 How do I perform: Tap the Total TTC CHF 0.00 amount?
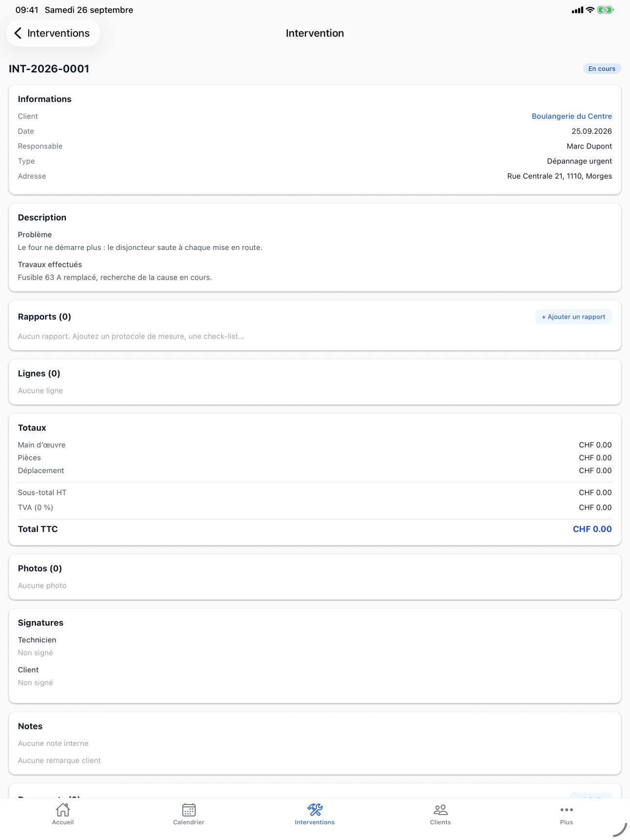click(x=592, y=529)
